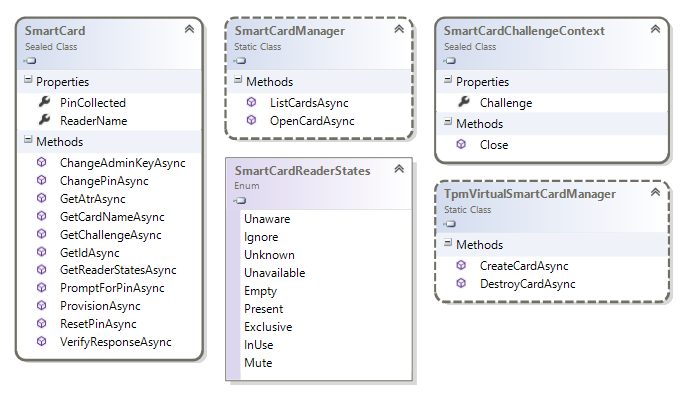Click the lollipop icon under SmartCardChallengeContext Sealed Class
The image size is (681, 394).
(450, 61)
